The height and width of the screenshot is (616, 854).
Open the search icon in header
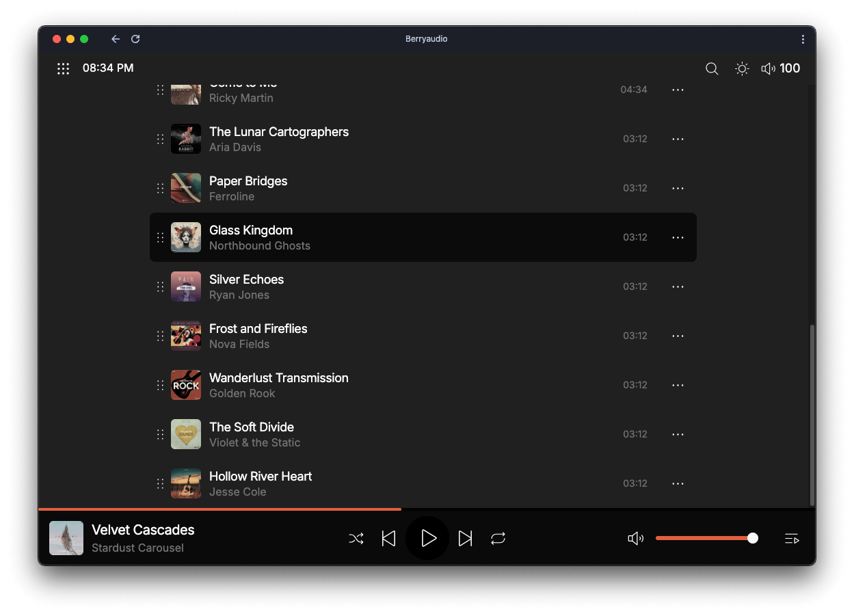(x=712, y=68)
